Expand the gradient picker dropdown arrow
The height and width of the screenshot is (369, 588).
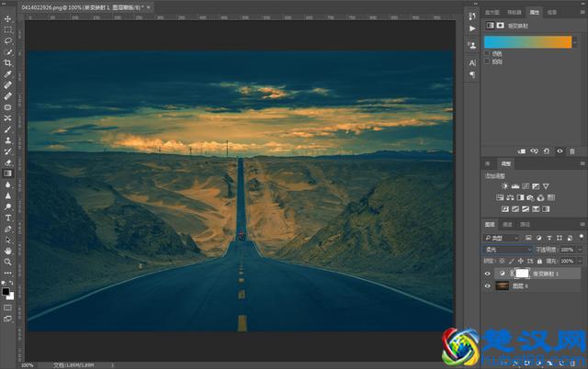pos(576,41)
